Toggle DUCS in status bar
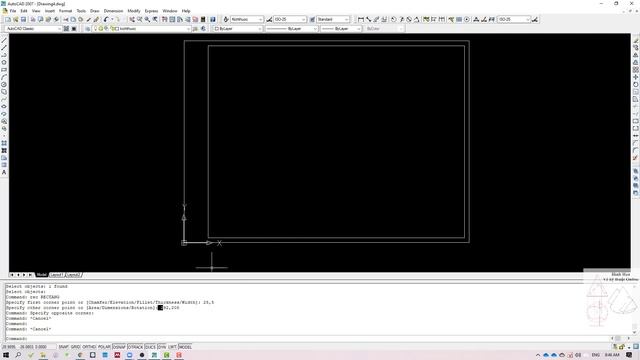 tap(150, 347)
